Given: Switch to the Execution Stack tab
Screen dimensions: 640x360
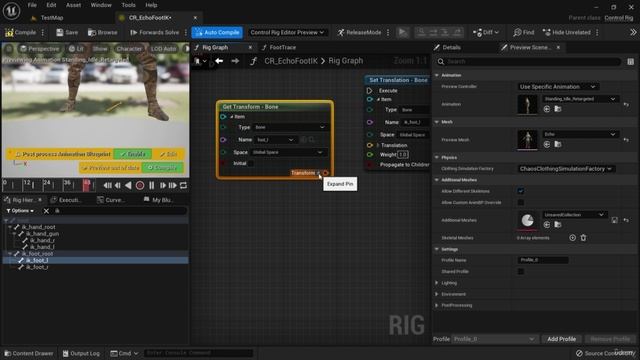Looking at the screenshot, I should coord(66,200).
